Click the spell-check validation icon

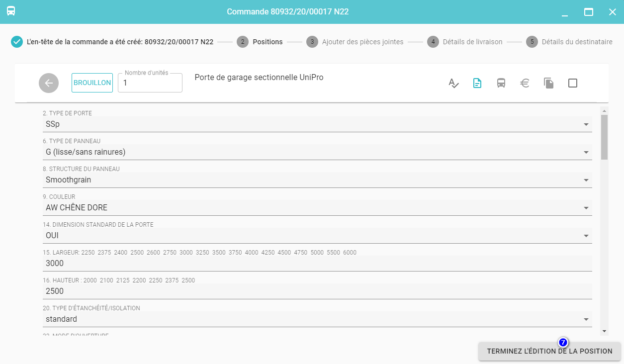tap(453, 83)
